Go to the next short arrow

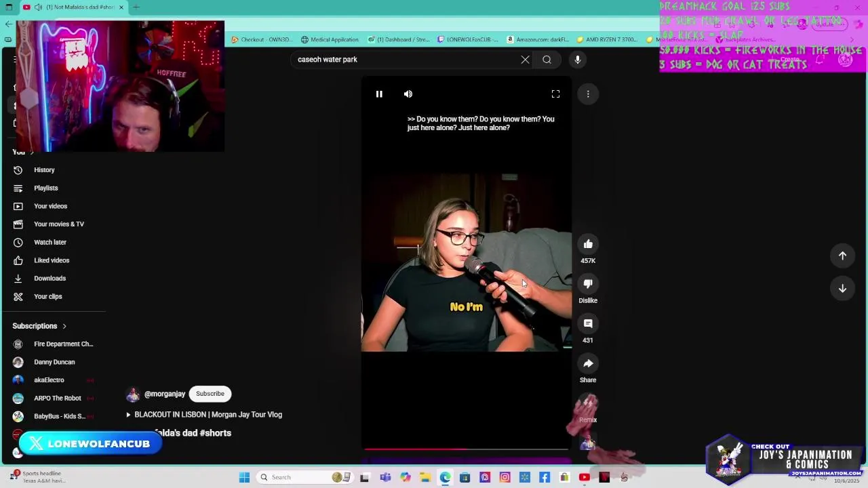pos(842,288)
